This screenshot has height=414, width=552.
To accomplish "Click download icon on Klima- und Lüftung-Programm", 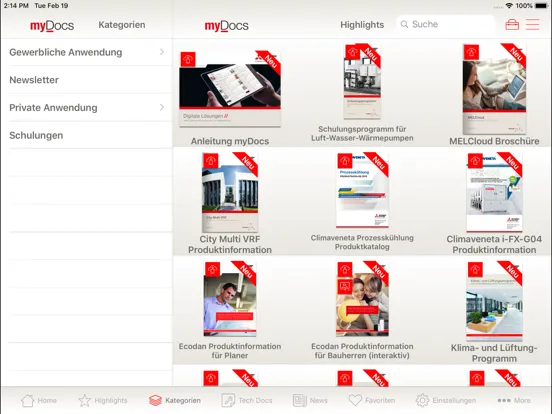I will click(x=475, y=270).
